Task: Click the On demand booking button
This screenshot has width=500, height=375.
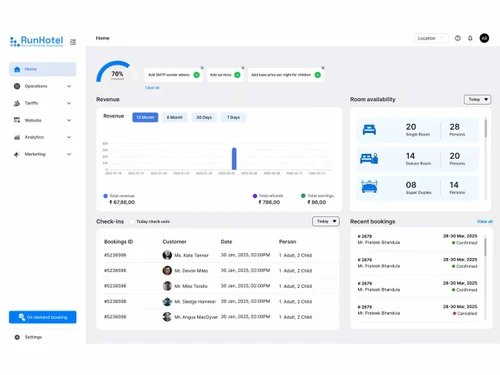Action: [x=42, y=317]
